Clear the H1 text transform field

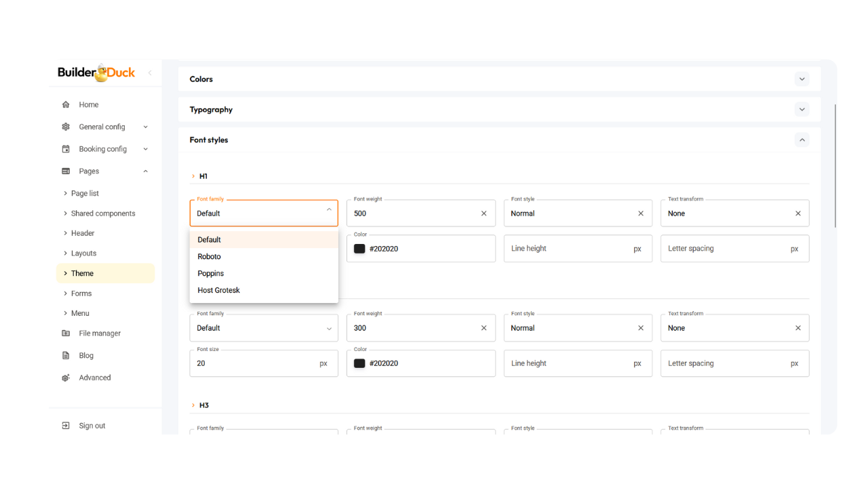797,213
